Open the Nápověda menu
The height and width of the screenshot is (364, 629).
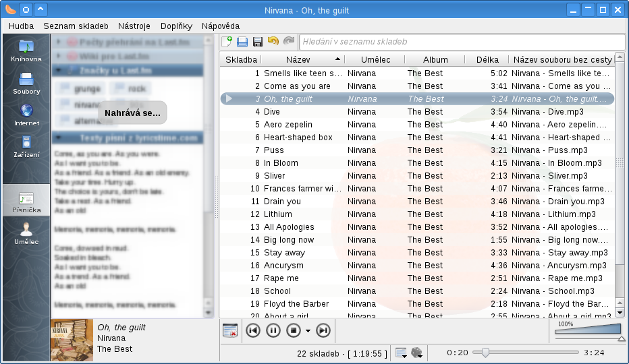[221, 26]
